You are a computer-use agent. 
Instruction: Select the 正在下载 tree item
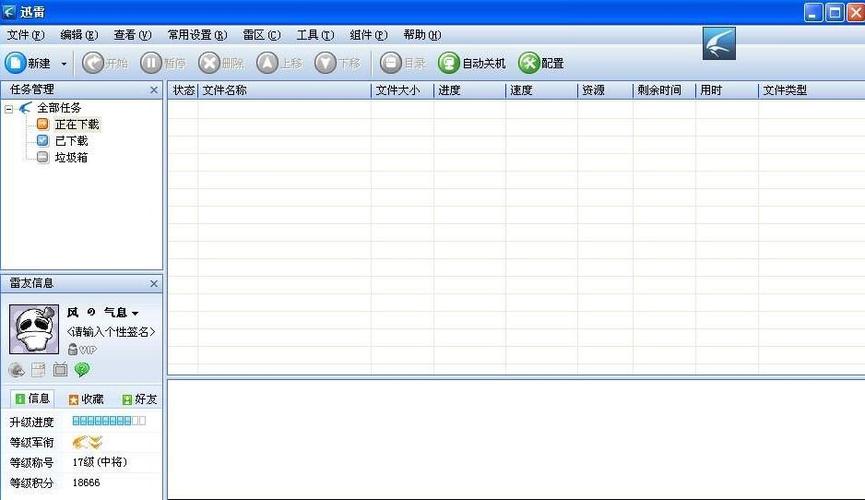pyautogui.click(x=77, y=124)
